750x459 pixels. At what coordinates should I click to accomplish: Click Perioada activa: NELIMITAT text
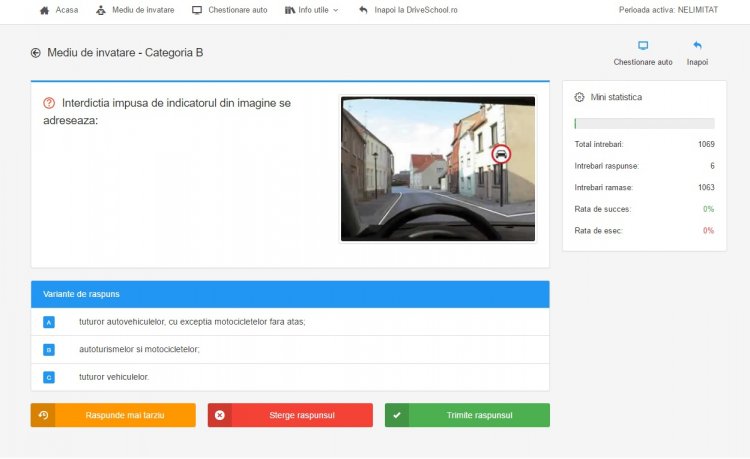[x=668, y=10]
